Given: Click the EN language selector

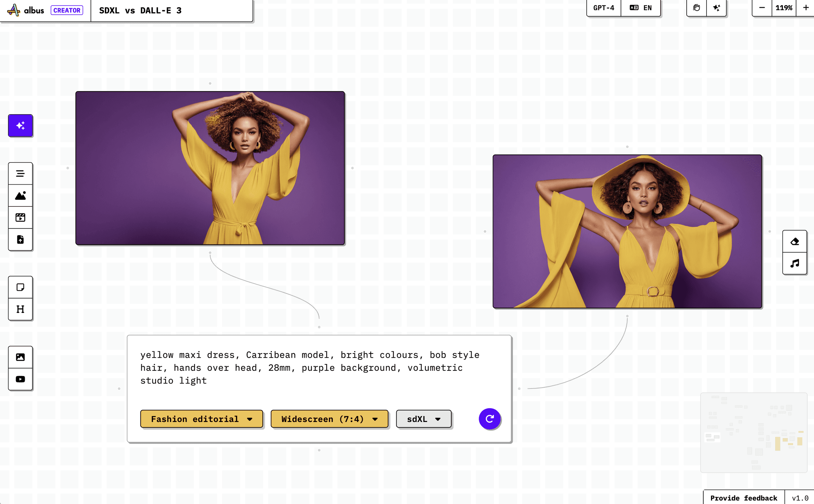Looking at the screenshot, I should click(641, 8).
